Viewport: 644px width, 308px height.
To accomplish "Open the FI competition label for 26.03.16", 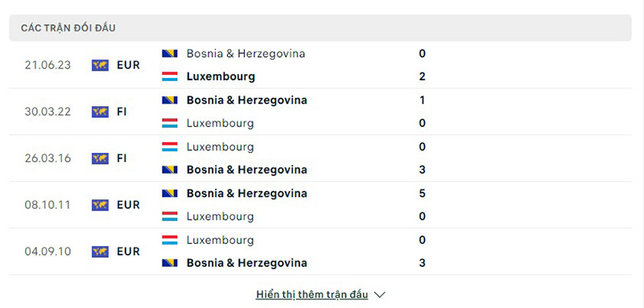I will [x=122, y=158].
